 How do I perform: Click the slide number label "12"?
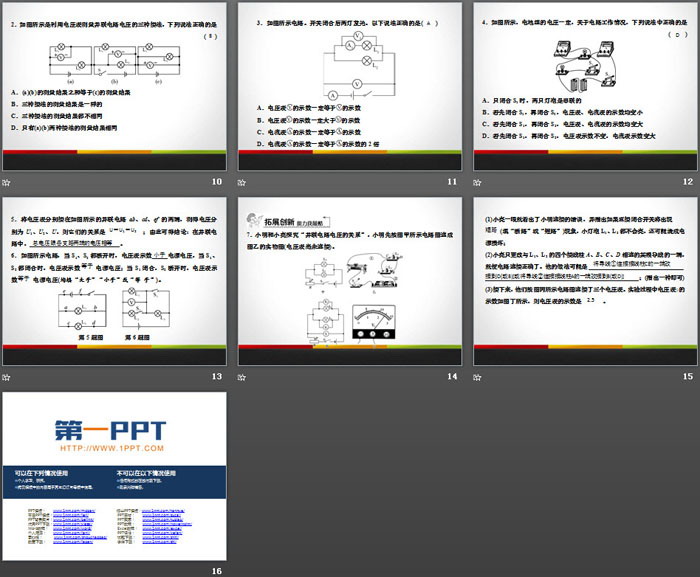click(x=688, y=182)
